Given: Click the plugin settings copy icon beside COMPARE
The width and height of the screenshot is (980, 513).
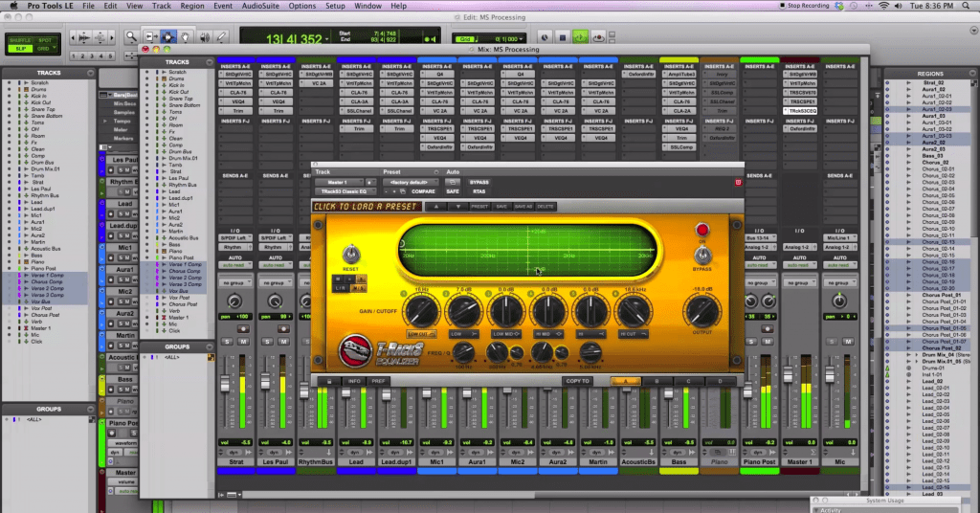Looking at the screenshot, I should (x=403, y=191).
